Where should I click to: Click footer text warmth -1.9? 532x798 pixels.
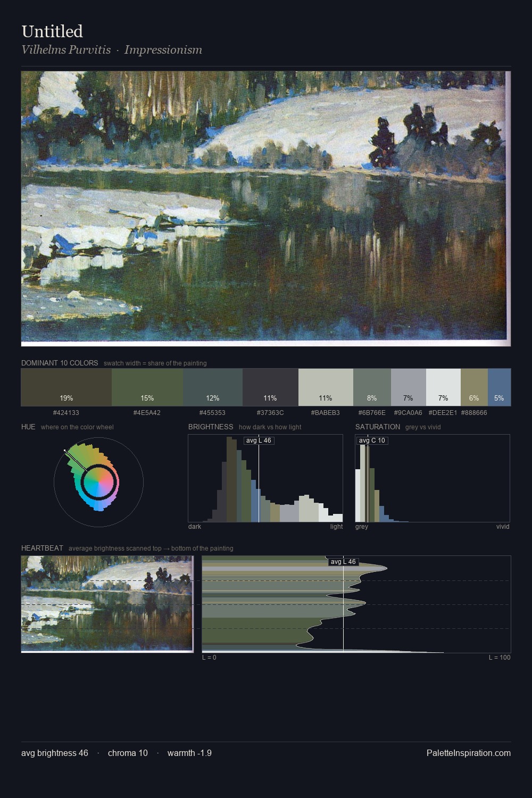coord(189,753)
